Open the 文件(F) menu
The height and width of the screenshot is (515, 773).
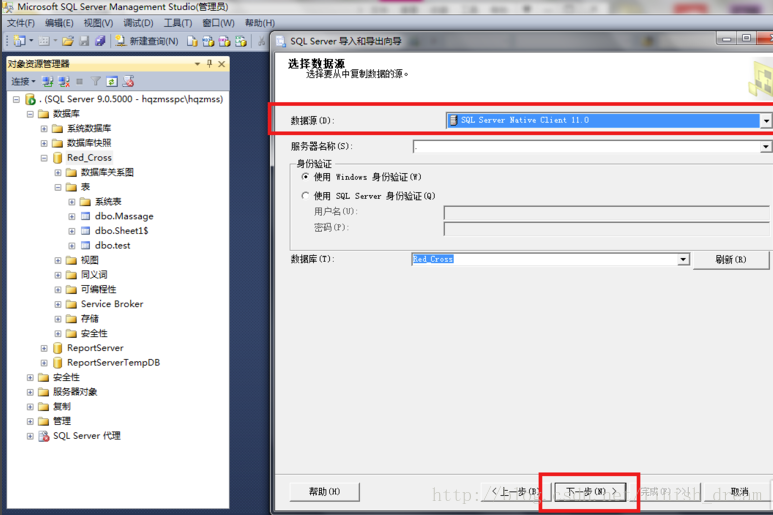(21, 23)
